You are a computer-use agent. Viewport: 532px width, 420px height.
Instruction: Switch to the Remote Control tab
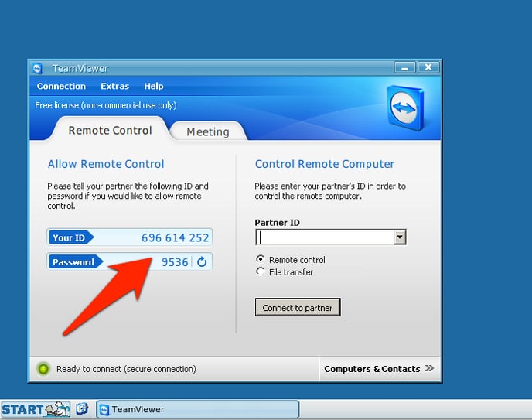[x=110, y=130]
